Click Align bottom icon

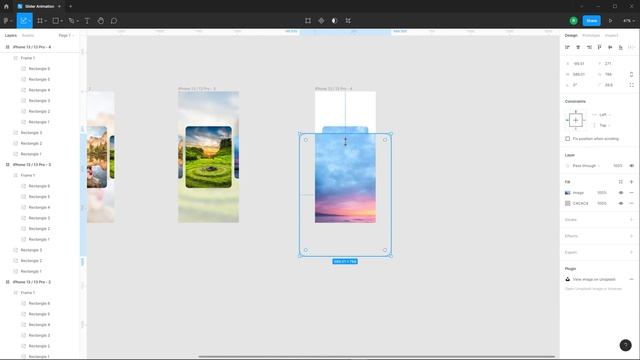point(621,47)
